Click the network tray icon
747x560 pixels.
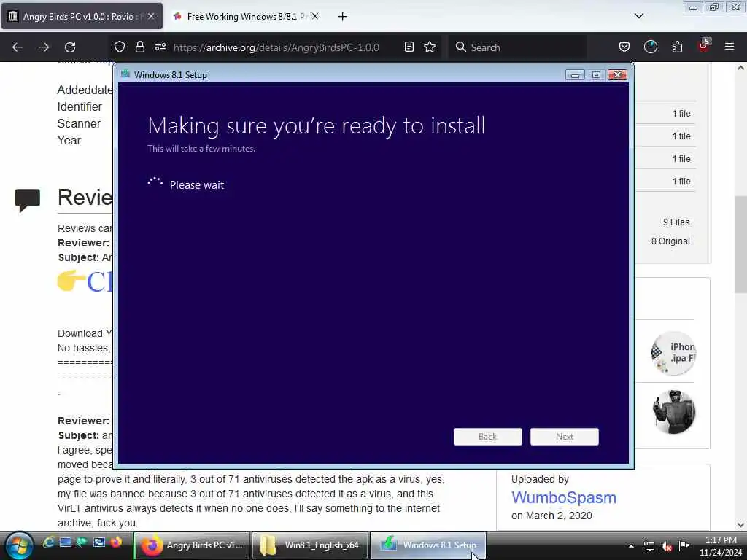[x=649, y=546]
